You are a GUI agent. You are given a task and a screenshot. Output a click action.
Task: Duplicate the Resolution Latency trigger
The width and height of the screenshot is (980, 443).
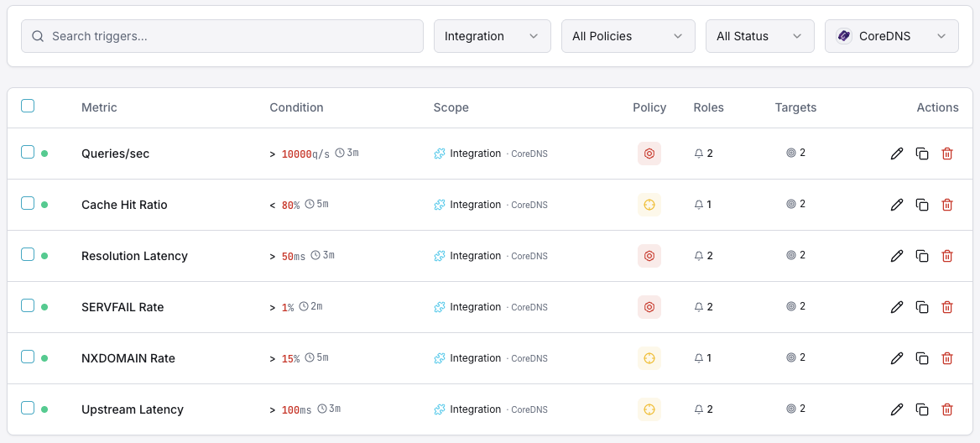(922, 256)
